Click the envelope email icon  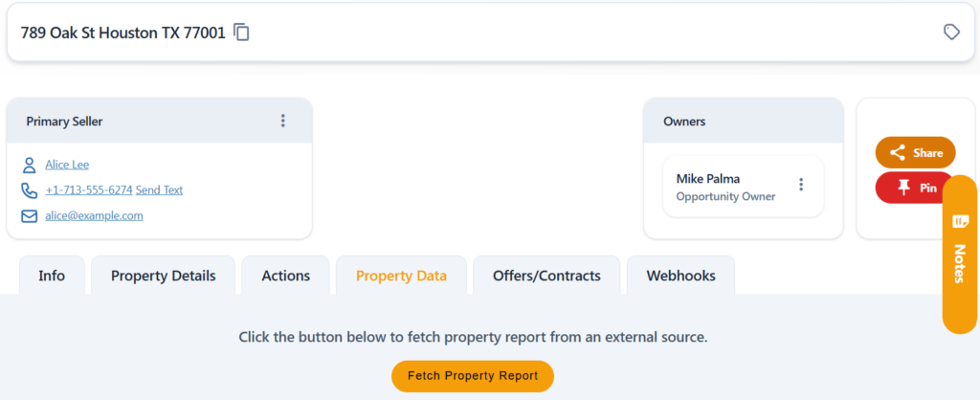[30, 216]
